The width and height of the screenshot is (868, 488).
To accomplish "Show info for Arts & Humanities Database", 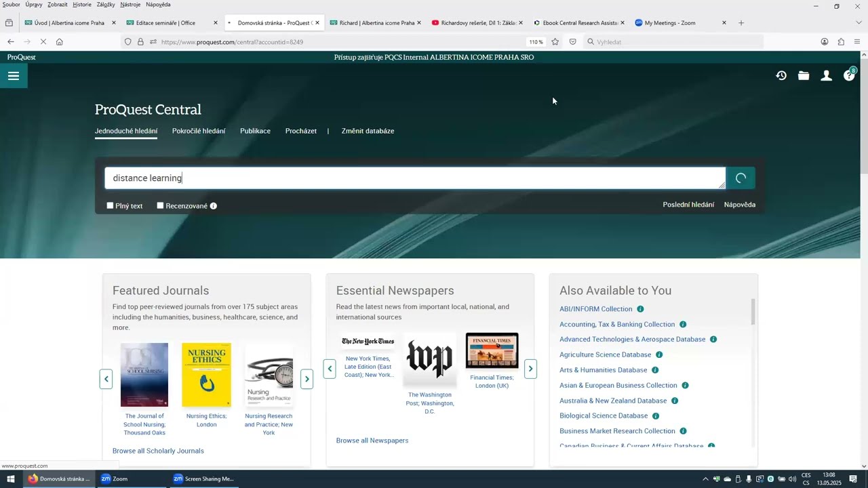I will tap(655, 370).
